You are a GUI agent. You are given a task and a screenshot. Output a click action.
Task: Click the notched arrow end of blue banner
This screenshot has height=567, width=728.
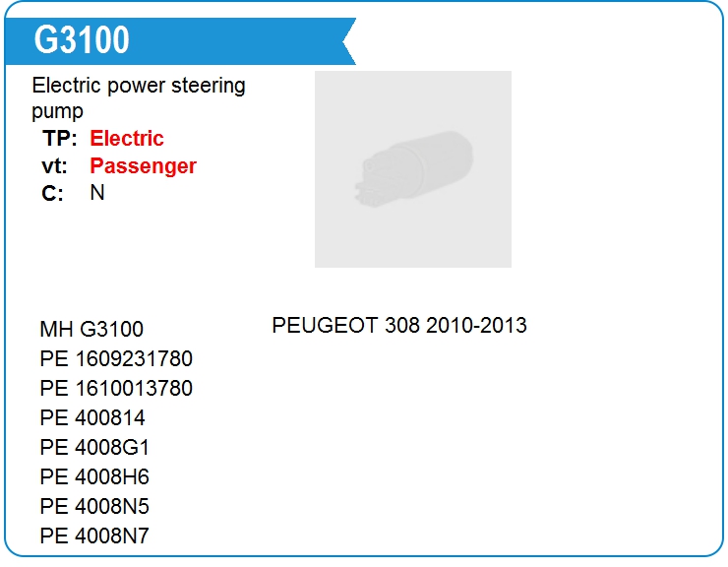[348, 41]
